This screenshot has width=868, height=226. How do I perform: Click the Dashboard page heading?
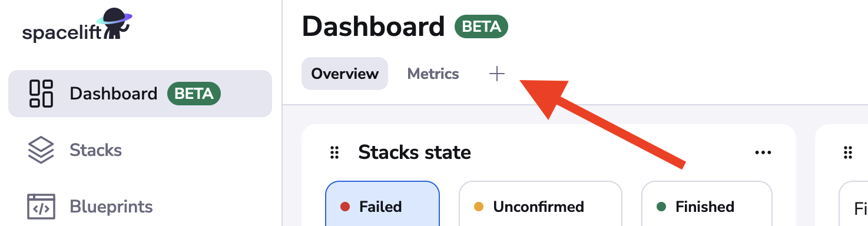point(373,26)
